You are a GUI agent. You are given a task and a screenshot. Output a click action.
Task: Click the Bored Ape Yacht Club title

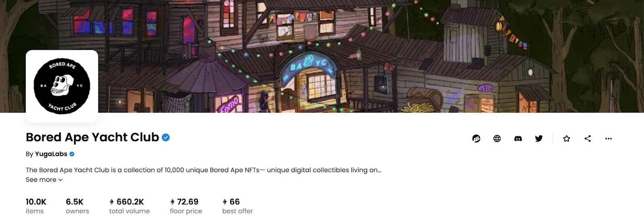[x=92, y=138]
